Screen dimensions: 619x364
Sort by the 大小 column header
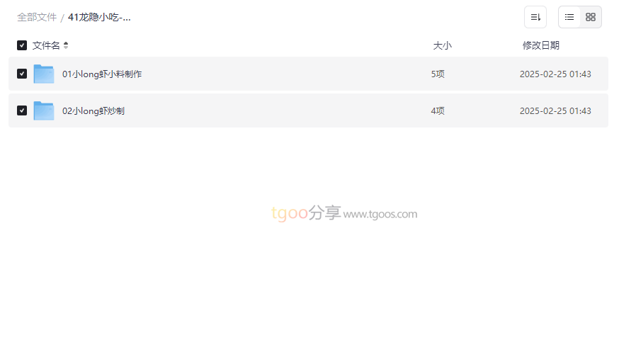pos(442,45)
